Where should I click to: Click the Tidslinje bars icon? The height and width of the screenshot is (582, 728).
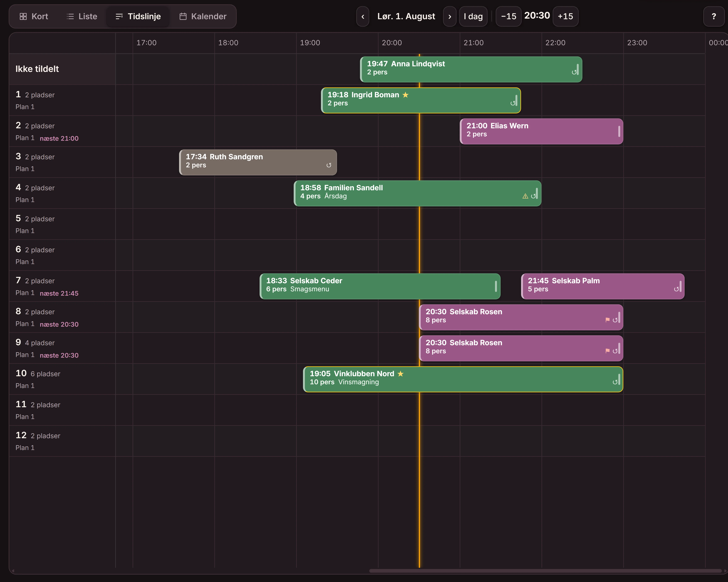(119, 16)
